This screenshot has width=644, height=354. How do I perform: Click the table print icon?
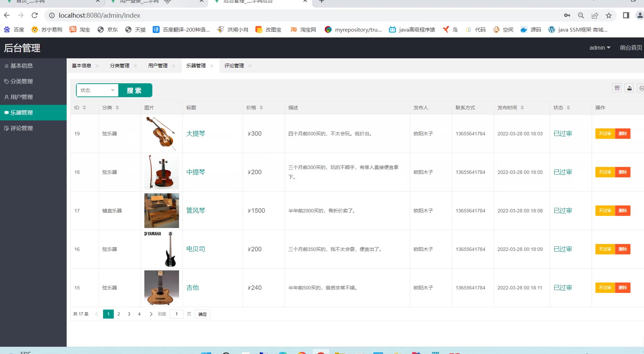(x=641, y=88)
